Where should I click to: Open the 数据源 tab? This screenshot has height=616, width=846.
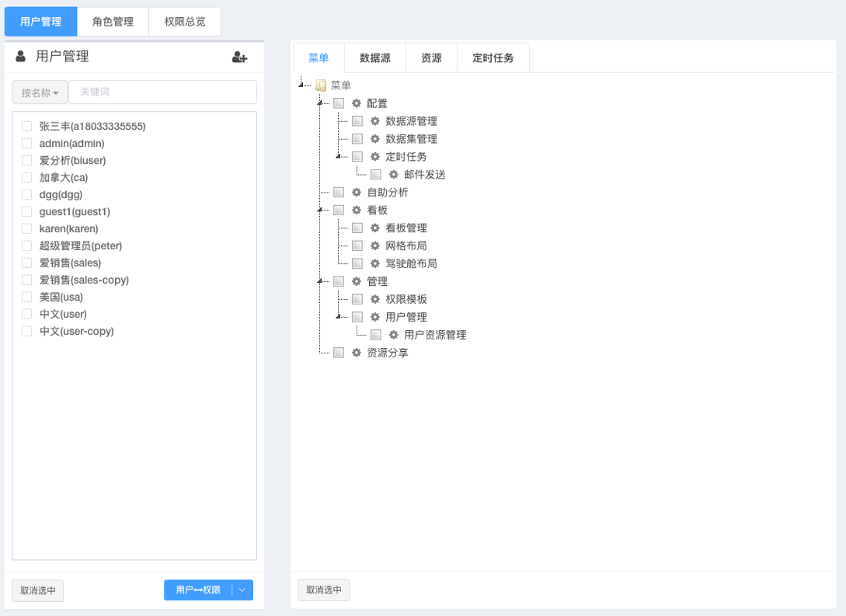click(x=374, y=58)
